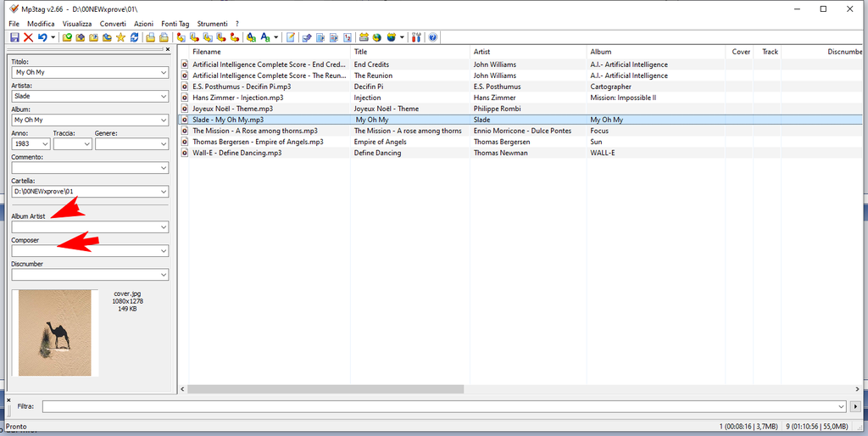Expand the Album field dropdown
Viewport: 868px width, 436px height.
164,120
